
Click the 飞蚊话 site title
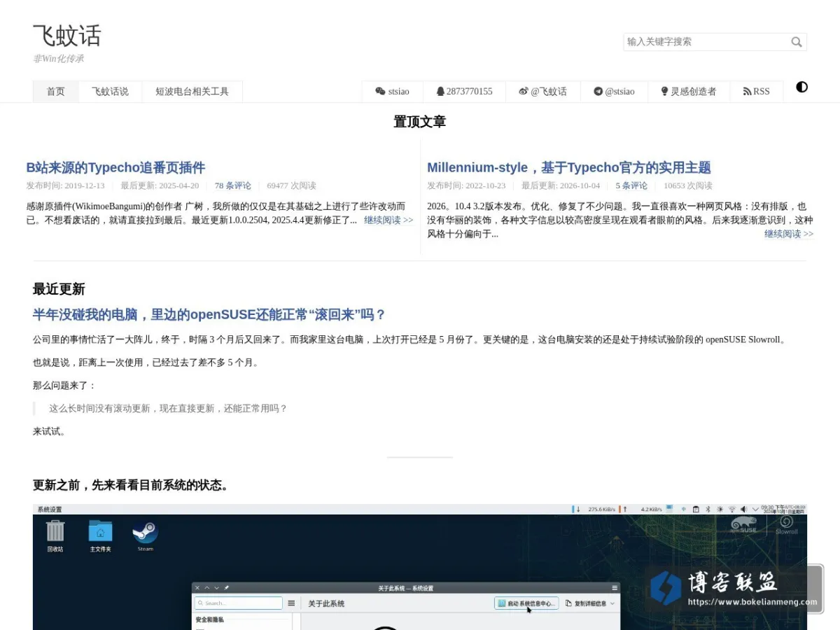[x=67, y=36]
